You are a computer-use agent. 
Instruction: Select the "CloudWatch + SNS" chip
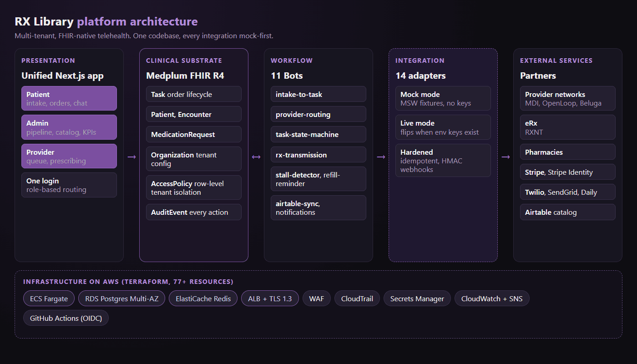coord(492,298)
